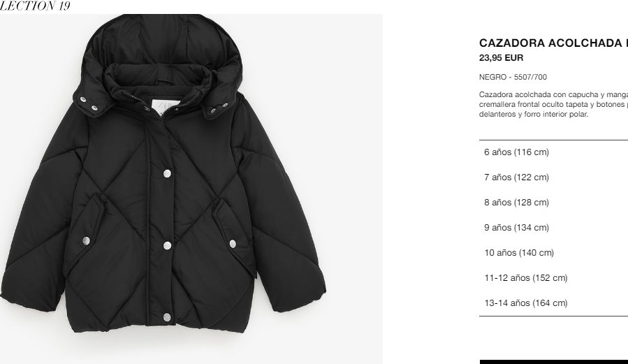Screen dimensions: 628x364
Task: Click the jacket's right pocket snap button
Action: (x=233, y=243)
